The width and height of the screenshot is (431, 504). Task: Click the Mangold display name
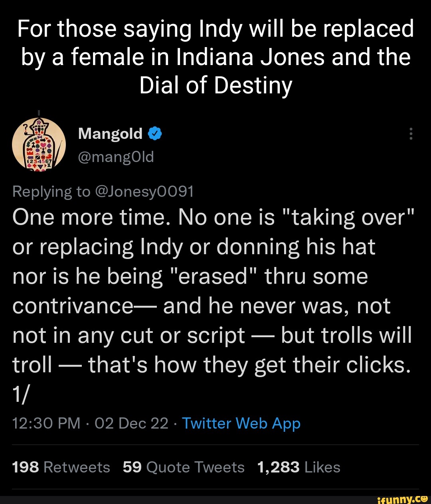(x=111, y=133)
